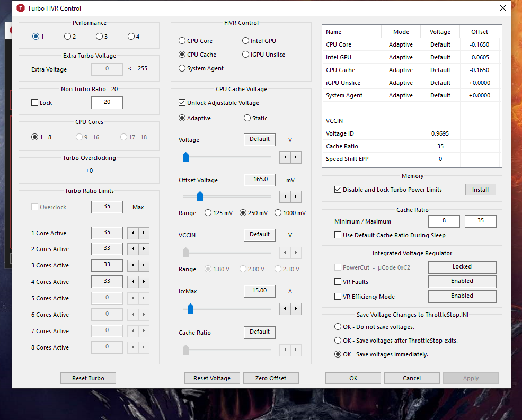522x420 pixels.
Task: Choose Static voltage mode
Action: click(255, 118)
